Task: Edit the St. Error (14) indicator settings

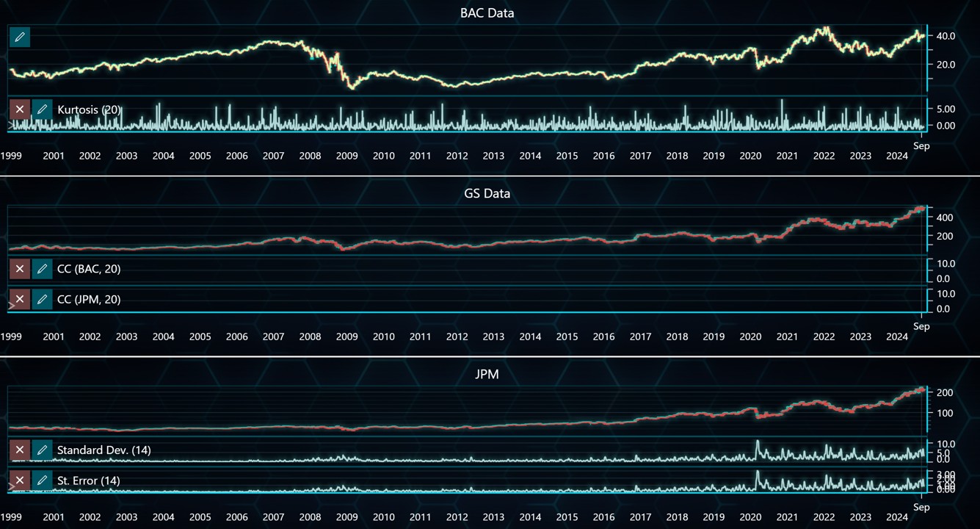Action: click(42, 480)
